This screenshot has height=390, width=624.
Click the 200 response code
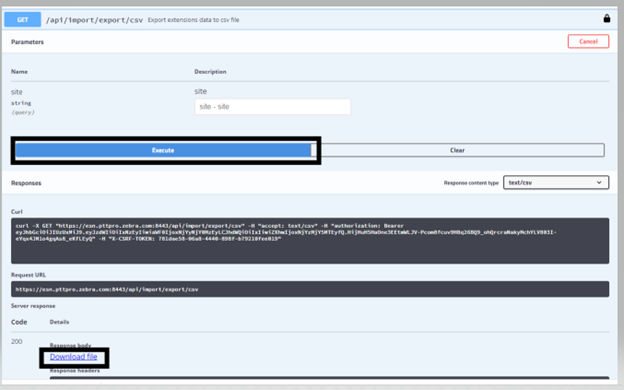pyautogui.click(x=17, y=341)
